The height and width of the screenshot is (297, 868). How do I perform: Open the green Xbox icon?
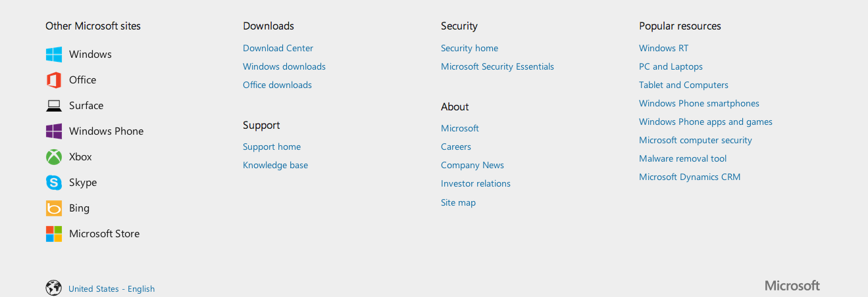click(54, 157)
